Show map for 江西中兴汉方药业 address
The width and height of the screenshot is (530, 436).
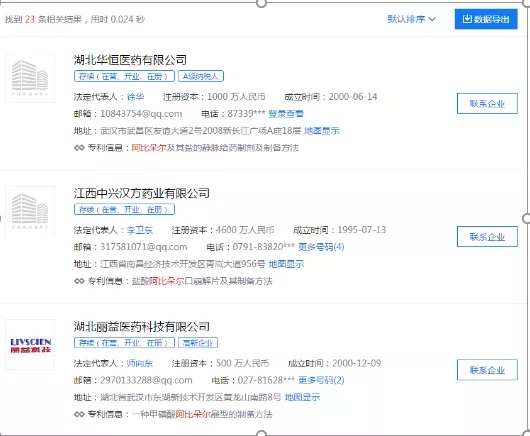coord(286,264)
